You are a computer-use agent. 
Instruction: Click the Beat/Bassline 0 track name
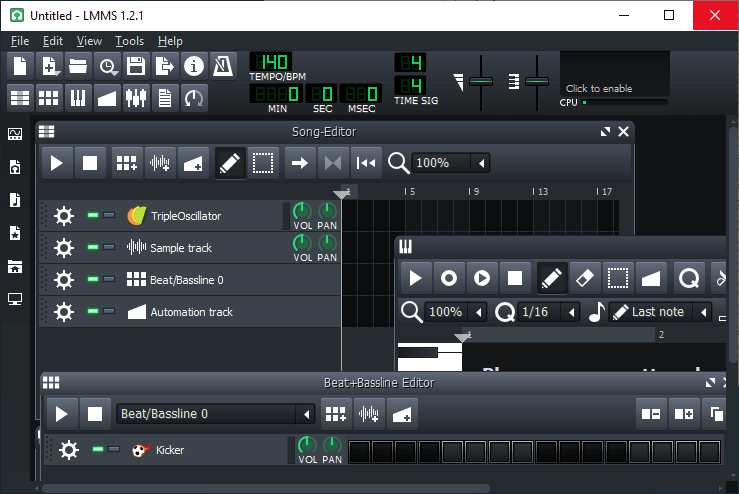[x=187, y=280]
